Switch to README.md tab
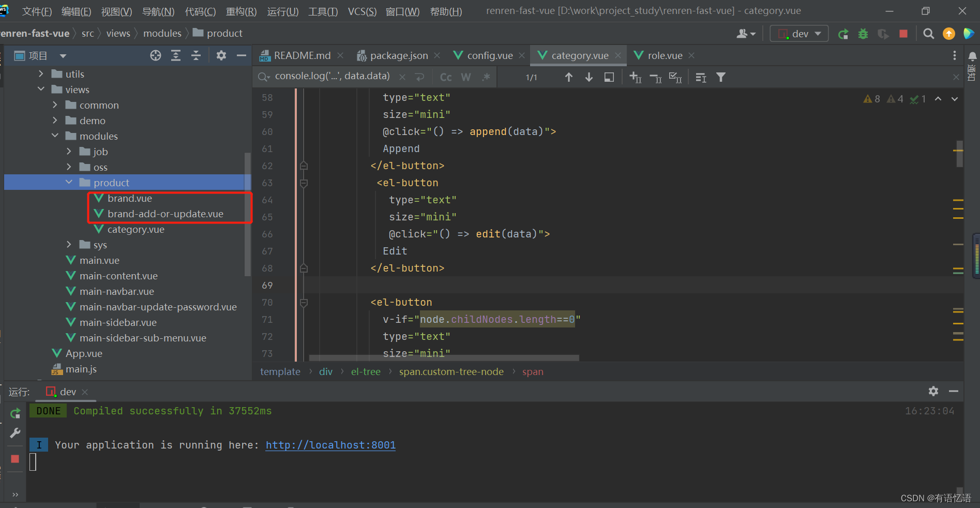The width and height of the screenshot is (980, 508). [301, 55]
